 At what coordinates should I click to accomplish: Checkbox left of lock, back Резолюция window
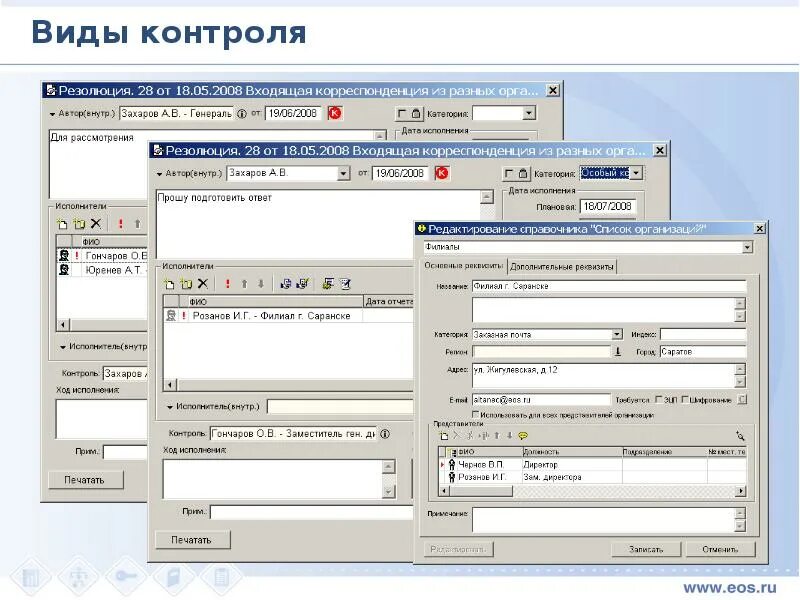402,114
